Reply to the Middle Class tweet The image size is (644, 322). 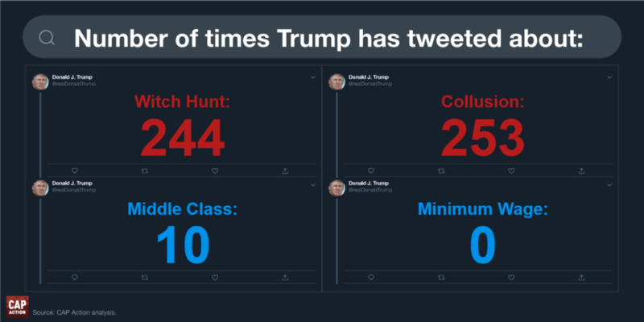click(75, 278)
